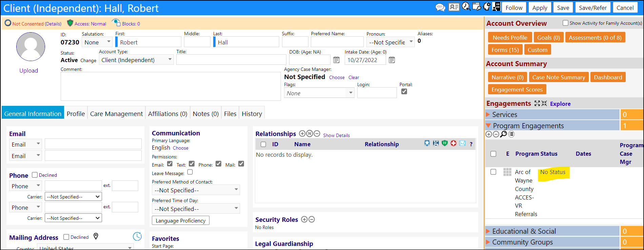Select the Arc of Wayne County row checkbox
Image resolution: width=644 pixels, height=250 pixels.
pos(494,172)
